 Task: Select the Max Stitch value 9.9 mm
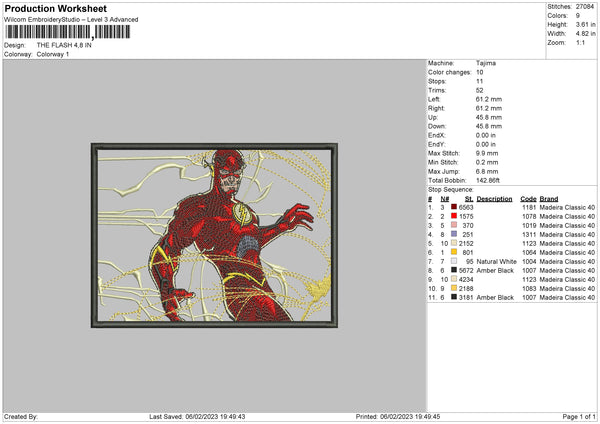tap(487, 153)
